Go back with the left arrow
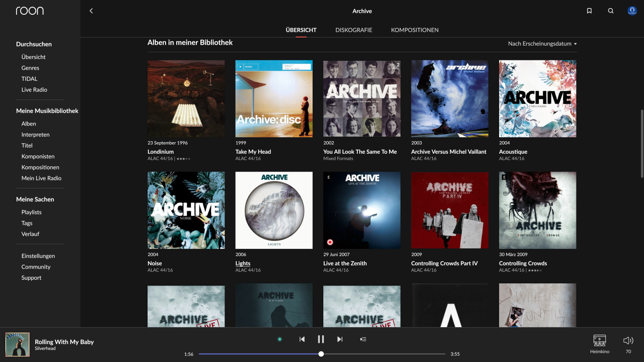 91,11
